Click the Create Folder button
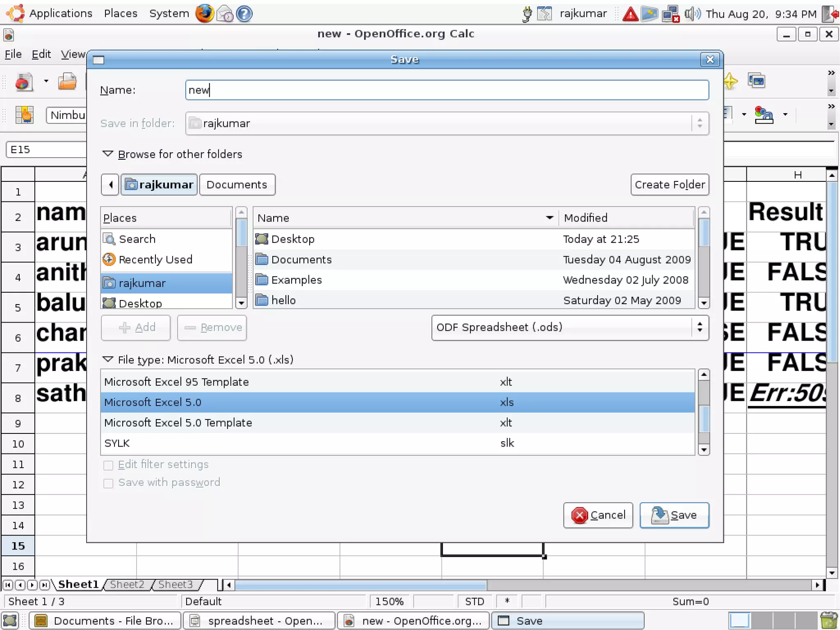The width and height of the screenshot is (840, 630). coord(669,185)
